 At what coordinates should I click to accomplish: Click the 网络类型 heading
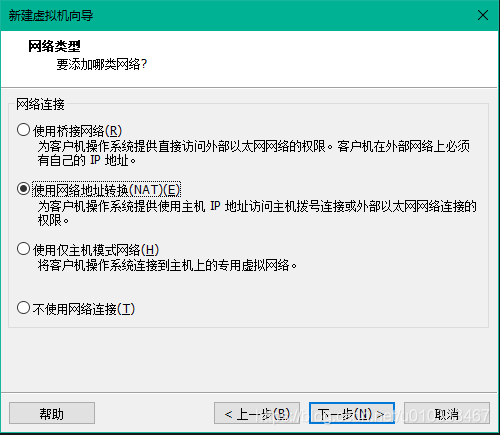click(x=54, y=46)
